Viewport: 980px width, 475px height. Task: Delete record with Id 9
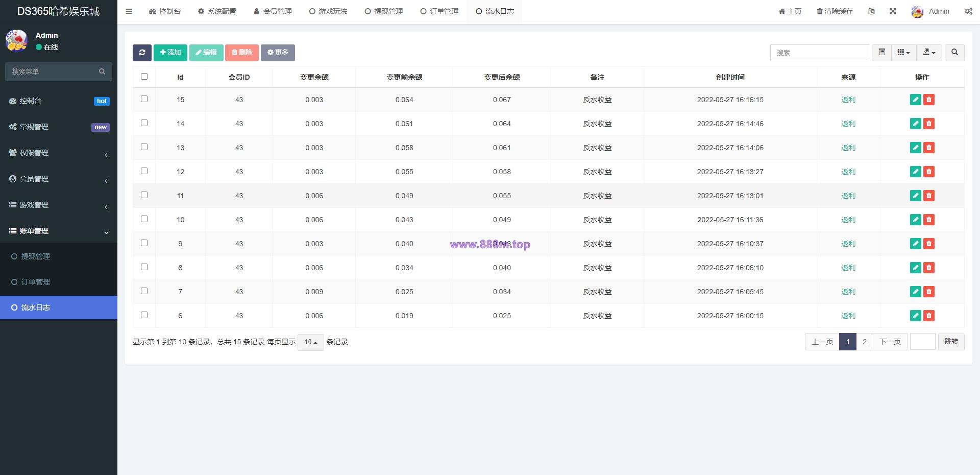pyautogui.click(x=929, y=244)
